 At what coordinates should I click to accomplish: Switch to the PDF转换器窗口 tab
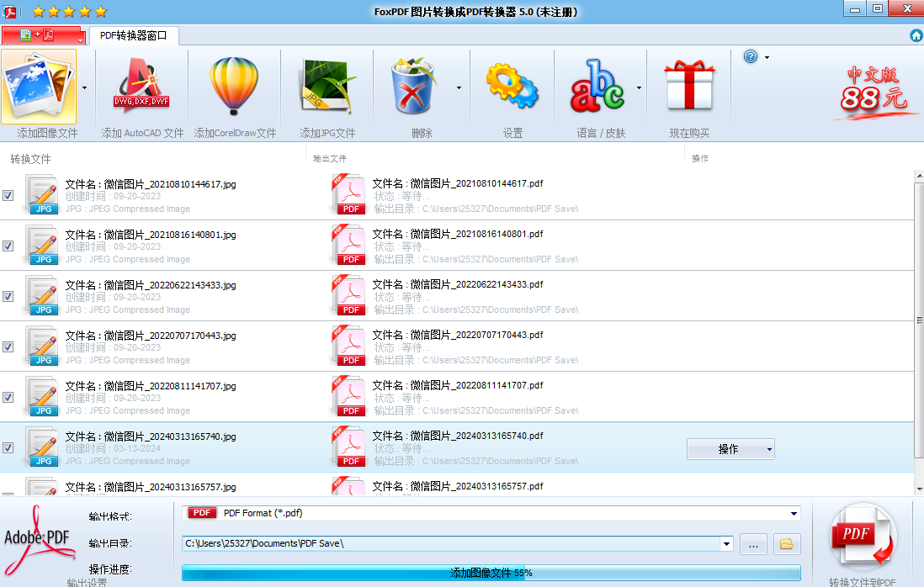pos(133,35)
